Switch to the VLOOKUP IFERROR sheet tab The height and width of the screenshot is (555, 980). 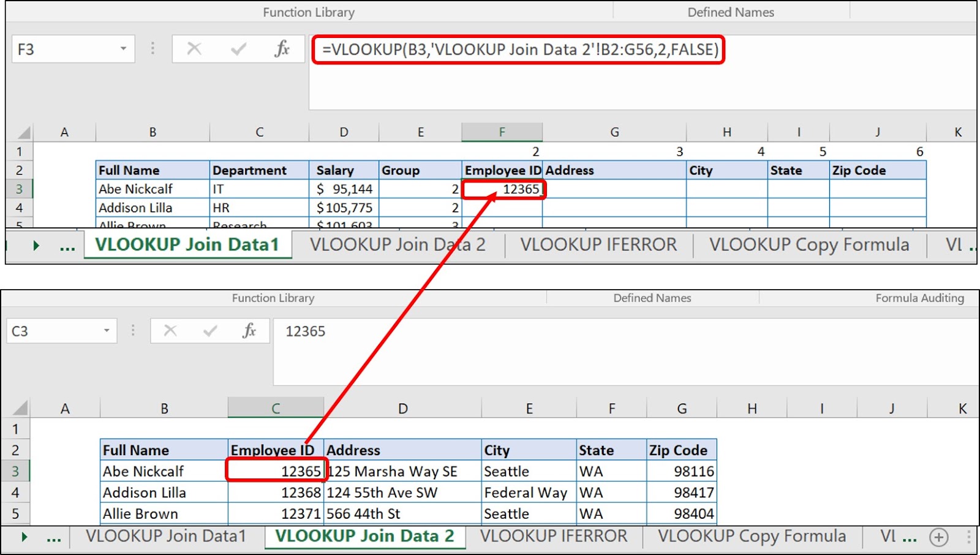[x=598, y=244]
